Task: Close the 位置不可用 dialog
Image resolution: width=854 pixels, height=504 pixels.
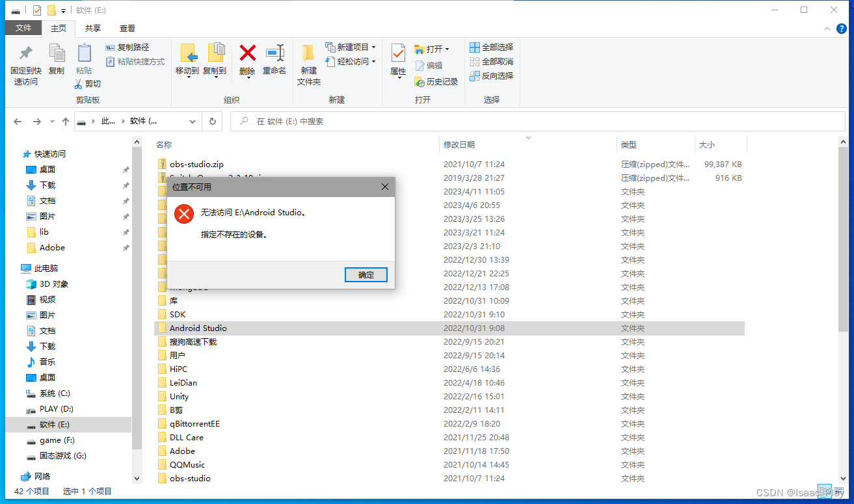Action: coord(384,187)
